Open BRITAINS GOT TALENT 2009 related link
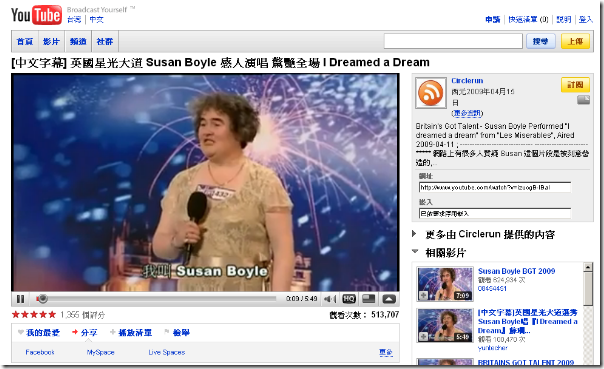 tap(526, 362)
